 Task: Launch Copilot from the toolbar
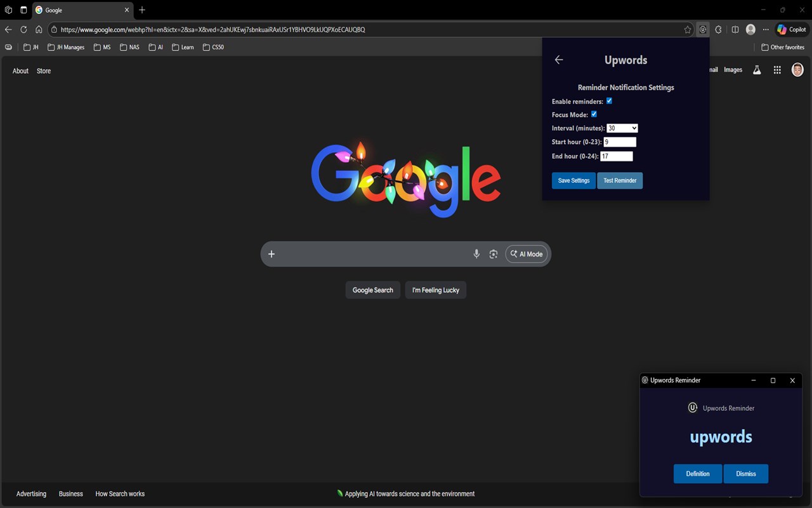point(792,29)
